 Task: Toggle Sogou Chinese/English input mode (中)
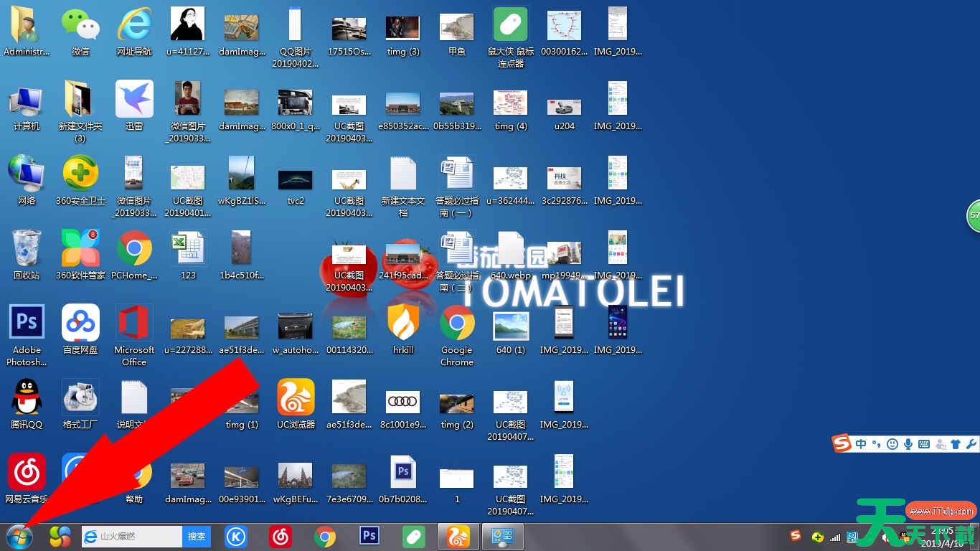861,444
